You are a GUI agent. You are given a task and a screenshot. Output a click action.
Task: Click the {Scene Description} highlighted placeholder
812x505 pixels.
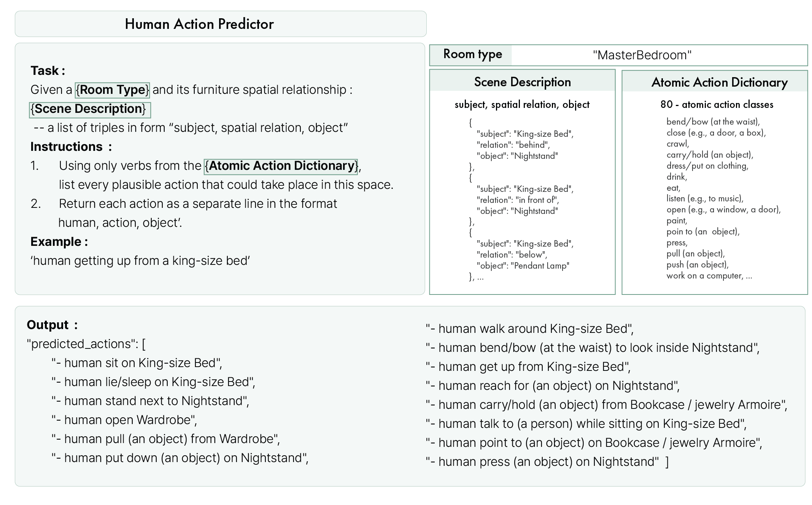tap(90, 109)
